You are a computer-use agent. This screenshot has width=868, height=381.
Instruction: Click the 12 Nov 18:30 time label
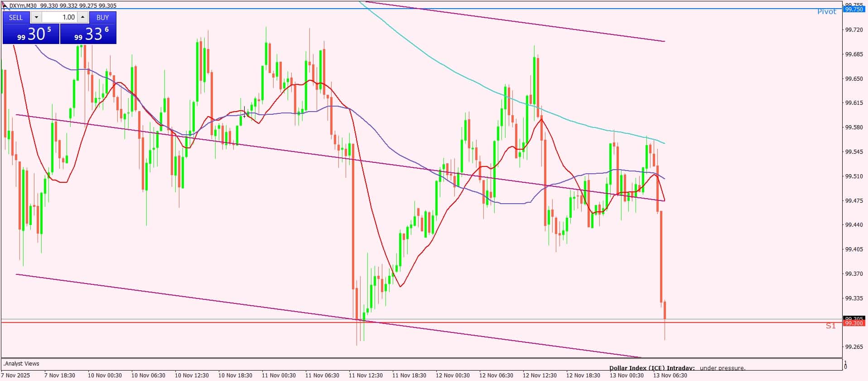[583, 376]
